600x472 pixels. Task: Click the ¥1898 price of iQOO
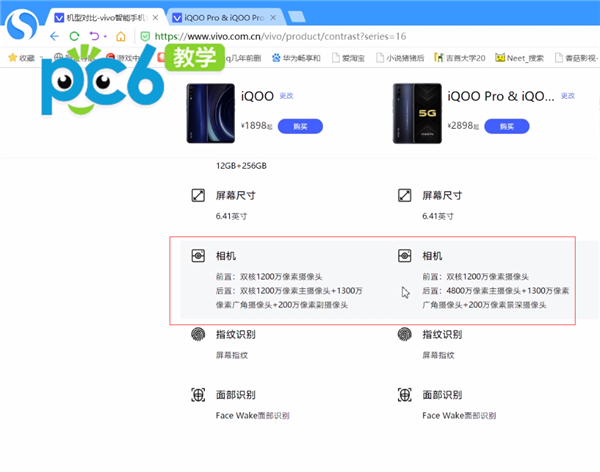pyautogui.click(x=256, y=126)
